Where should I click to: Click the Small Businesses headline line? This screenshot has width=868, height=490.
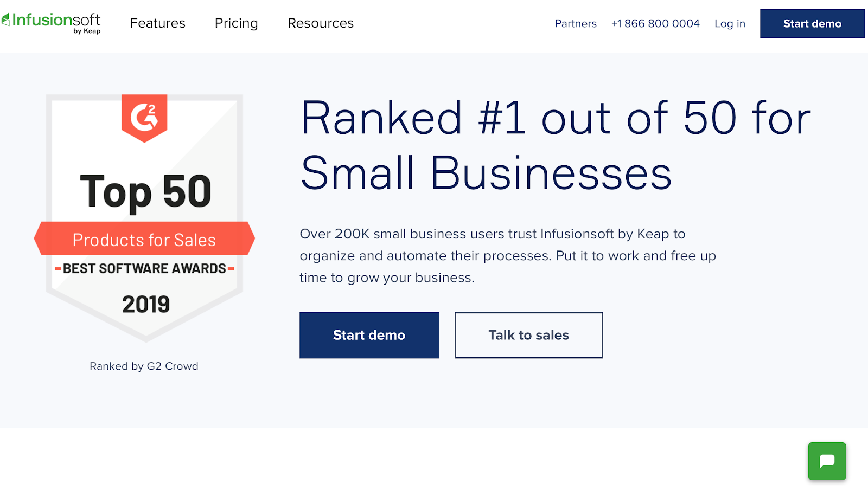click(487, 173)
